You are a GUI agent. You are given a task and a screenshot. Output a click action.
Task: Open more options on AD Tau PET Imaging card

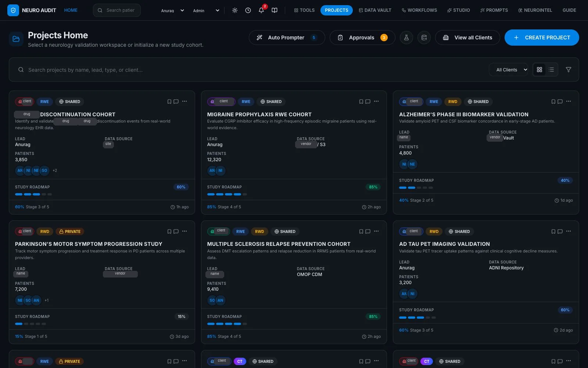(569, 231)
